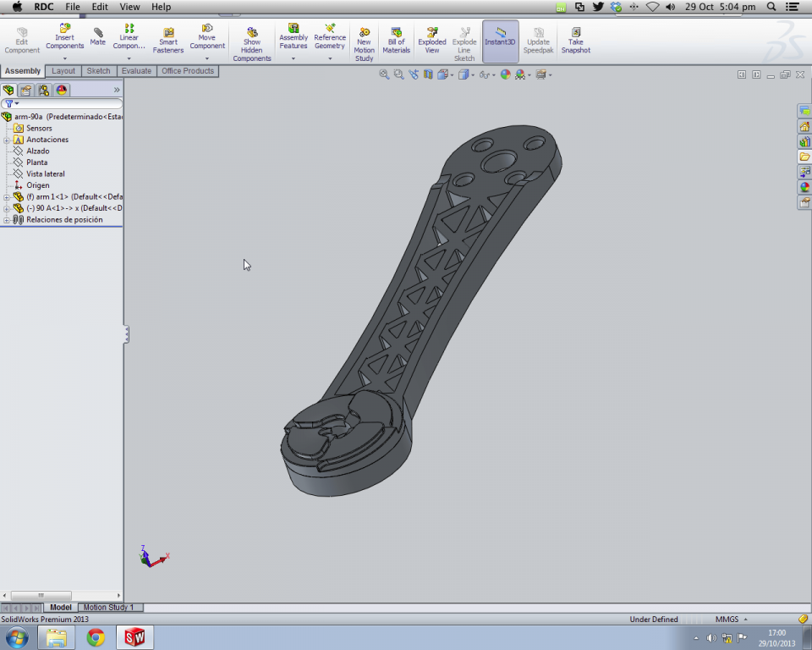
Task: Open the ConfigurationManager panel tab
Action: click(44, 90)
